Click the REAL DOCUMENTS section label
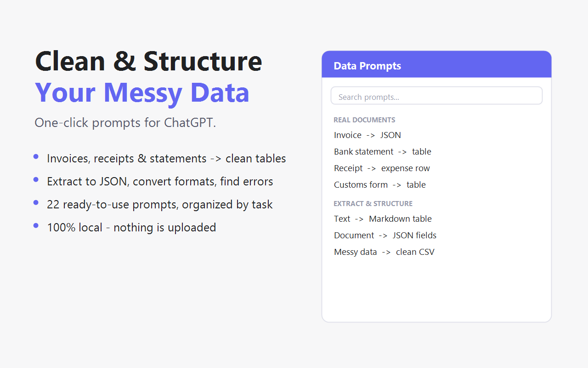The height and width of the screenshot is (368, 588). point(364,120)
